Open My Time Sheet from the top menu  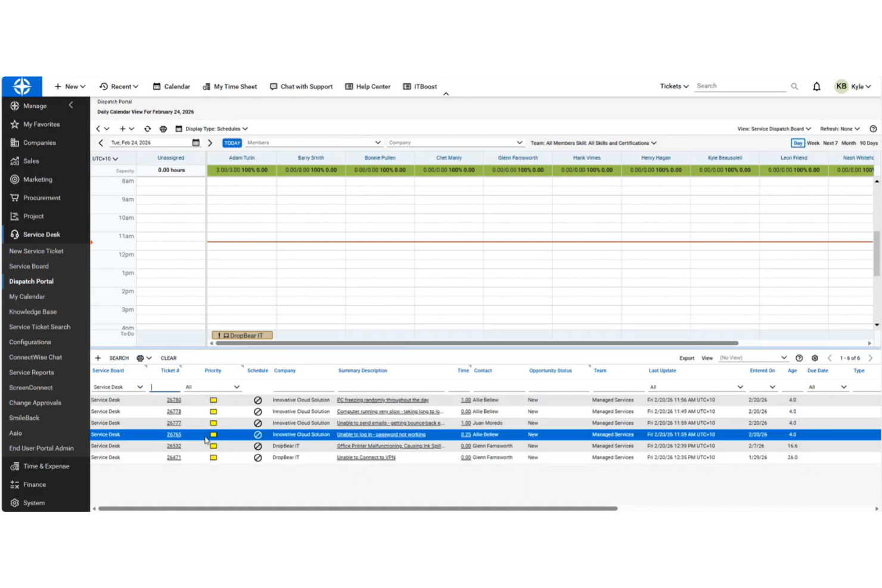tap(234, 86)
